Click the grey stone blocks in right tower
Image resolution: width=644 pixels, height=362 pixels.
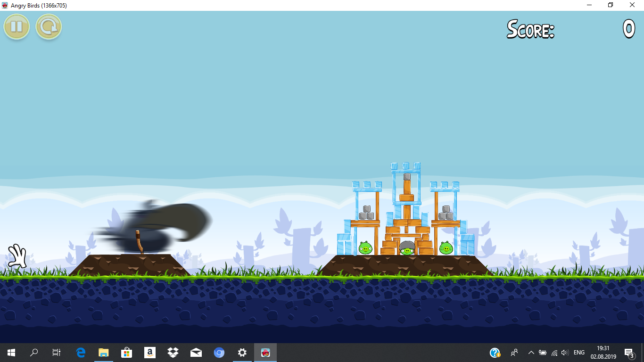pyautogui.click(x=446, y=213)
